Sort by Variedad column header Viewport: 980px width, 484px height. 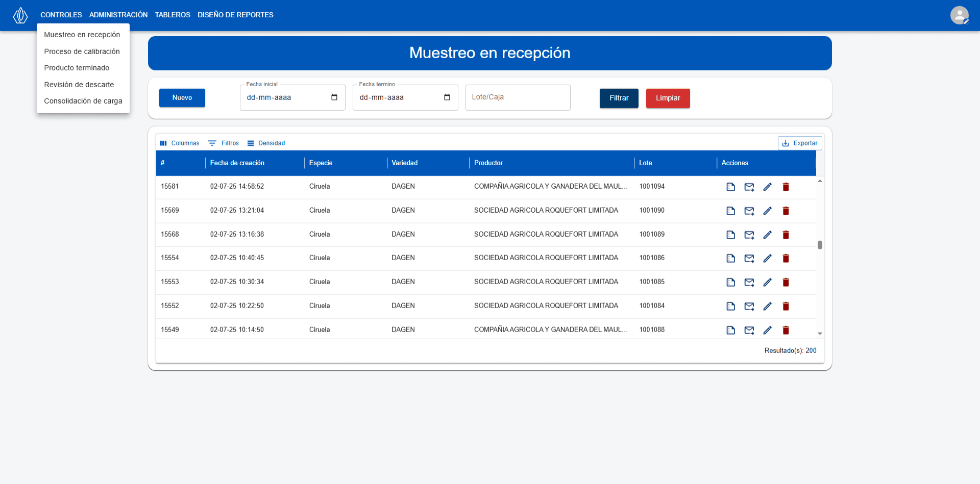click(405, 163)
